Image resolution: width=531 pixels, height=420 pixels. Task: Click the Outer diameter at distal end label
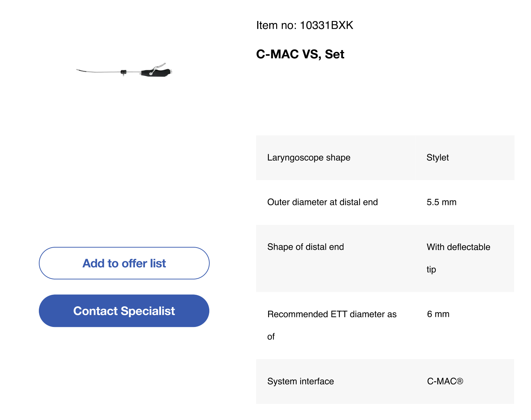(x=322, y=202)
